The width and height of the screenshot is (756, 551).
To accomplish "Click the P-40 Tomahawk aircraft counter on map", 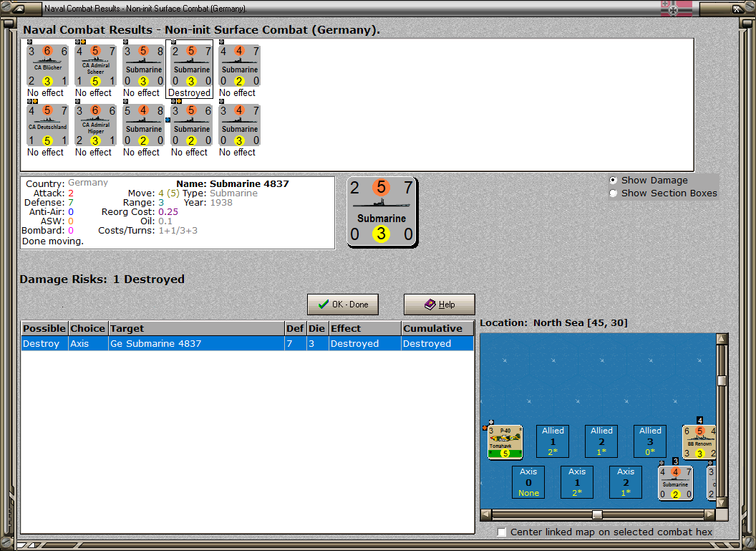I will [x=505, y=441].
